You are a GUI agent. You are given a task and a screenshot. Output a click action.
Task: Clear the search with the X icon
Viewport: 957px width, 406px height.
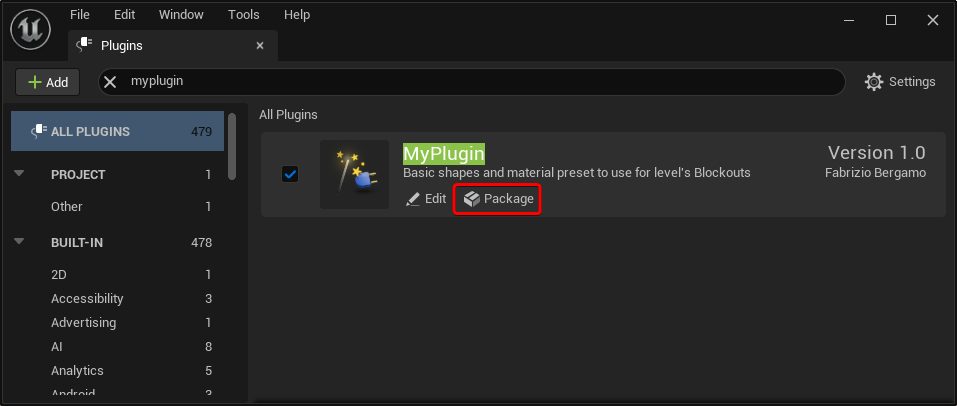click(110, 82)
